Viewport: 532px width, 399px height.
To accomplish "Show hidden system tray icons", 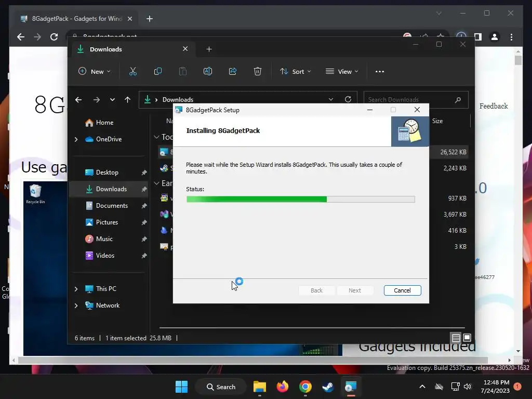I will click(422, 387).
